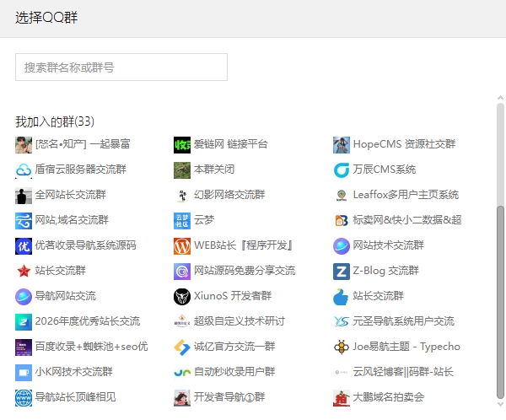Select group name 2026年度优秀站长交流

(88, 321)
